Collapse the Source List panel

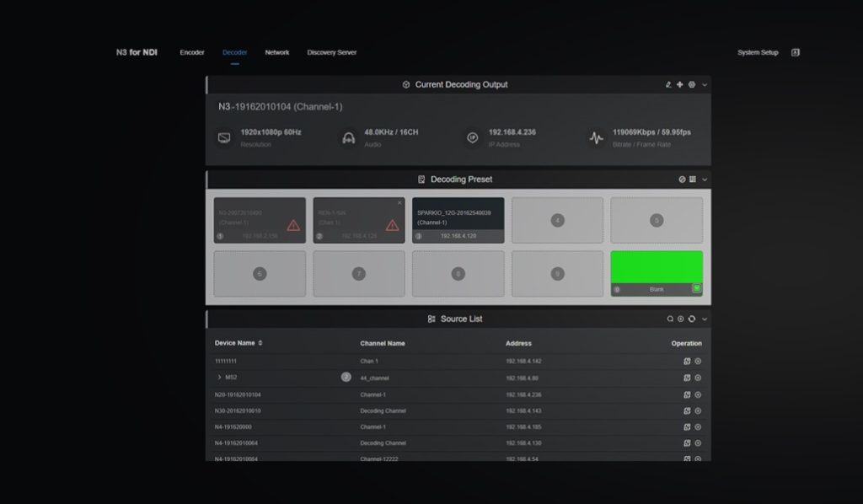tap(705, 319)
